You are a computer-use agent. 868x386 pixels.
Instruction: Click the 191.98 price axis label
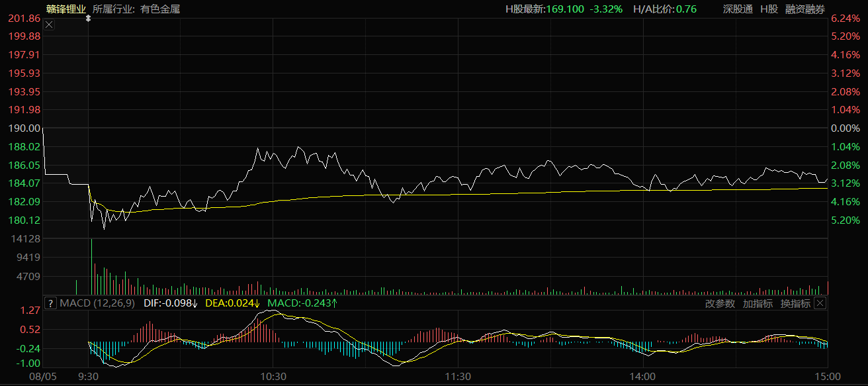coord(24,110)
